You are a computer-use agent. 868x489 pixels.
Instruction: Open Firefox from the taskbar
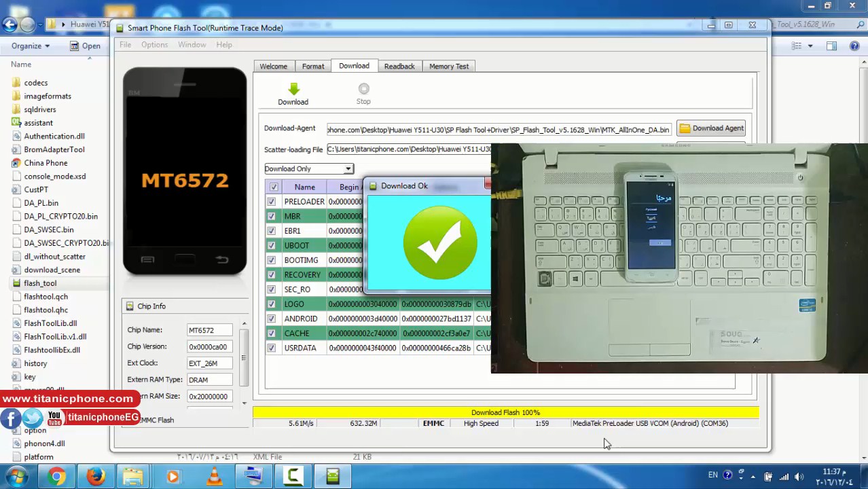pos(95,476)
